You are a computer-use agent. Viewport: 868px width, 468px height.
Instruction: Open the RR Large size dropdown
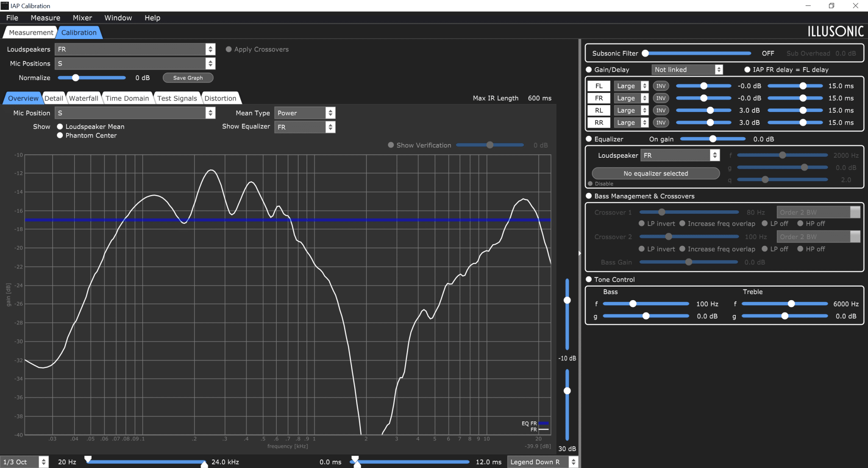631,123
